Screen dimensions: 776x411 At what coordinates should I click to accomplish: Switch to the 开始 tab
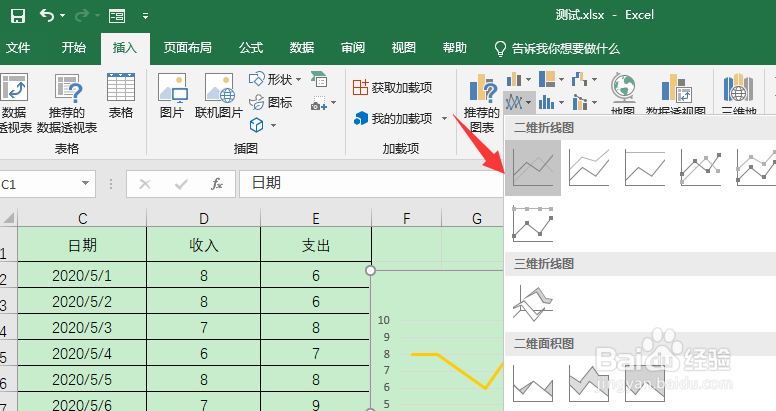74,48
